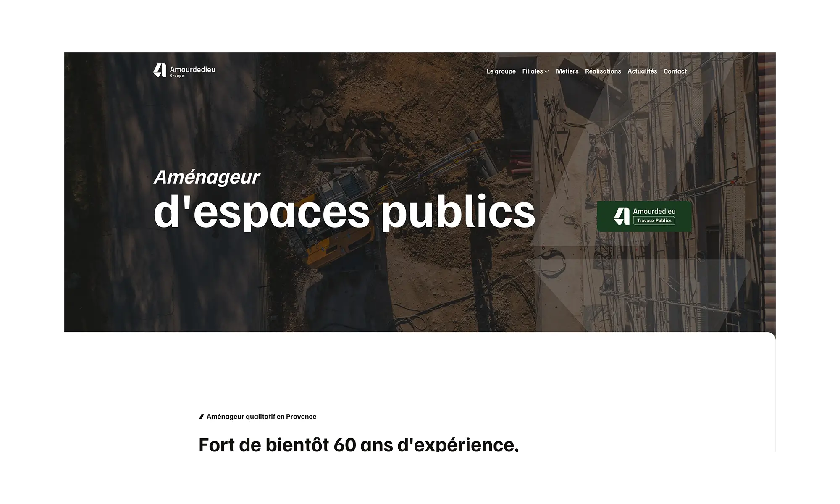Expand the chevron next to "Filiales"
The width and height of the screenshot is (840, 504).
click(x=546, y=71)
